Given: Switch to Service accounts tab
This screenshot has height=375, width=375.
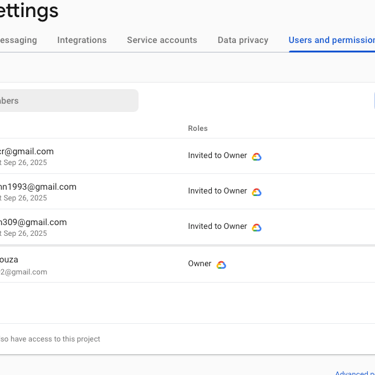Looking at the screenshot, I should pos(162,40).
